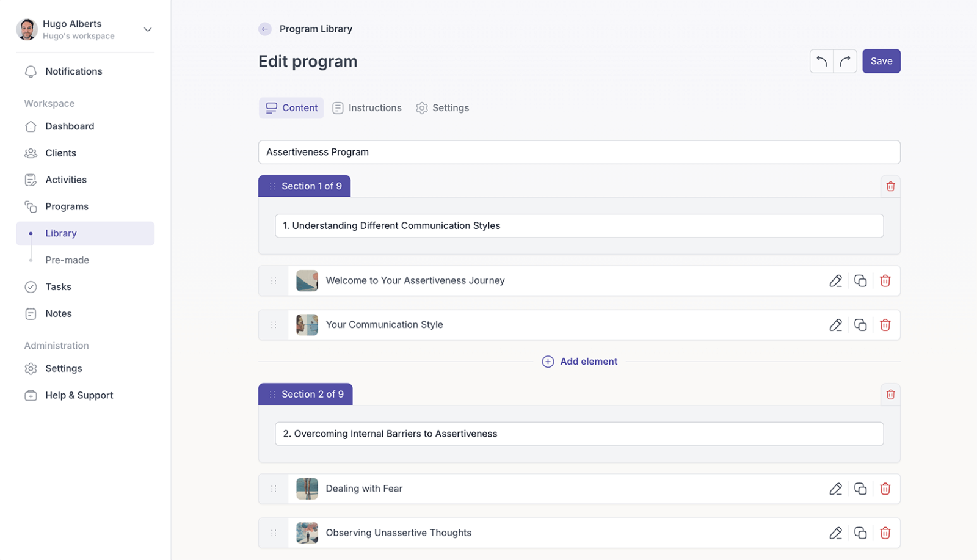Delete Section 2 using its trash icon

890,395
